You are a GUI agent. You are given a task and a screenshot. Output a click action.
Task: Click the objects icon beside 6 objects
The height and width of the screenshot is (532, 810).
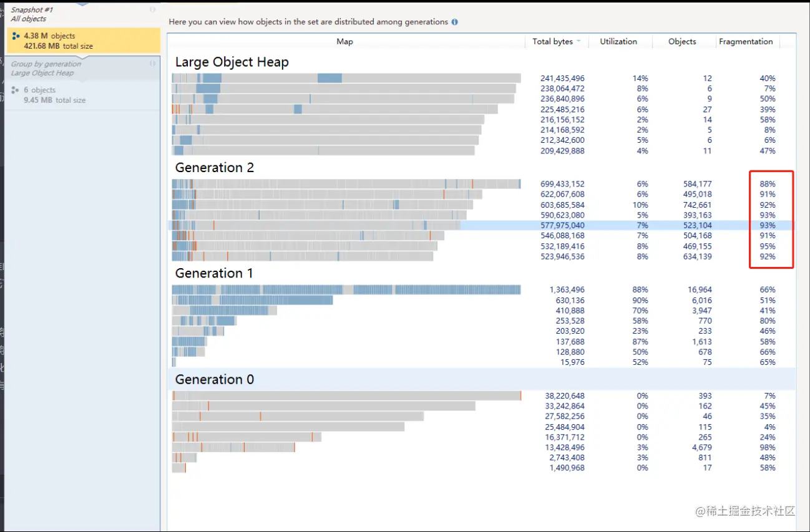tap(16, 90)
